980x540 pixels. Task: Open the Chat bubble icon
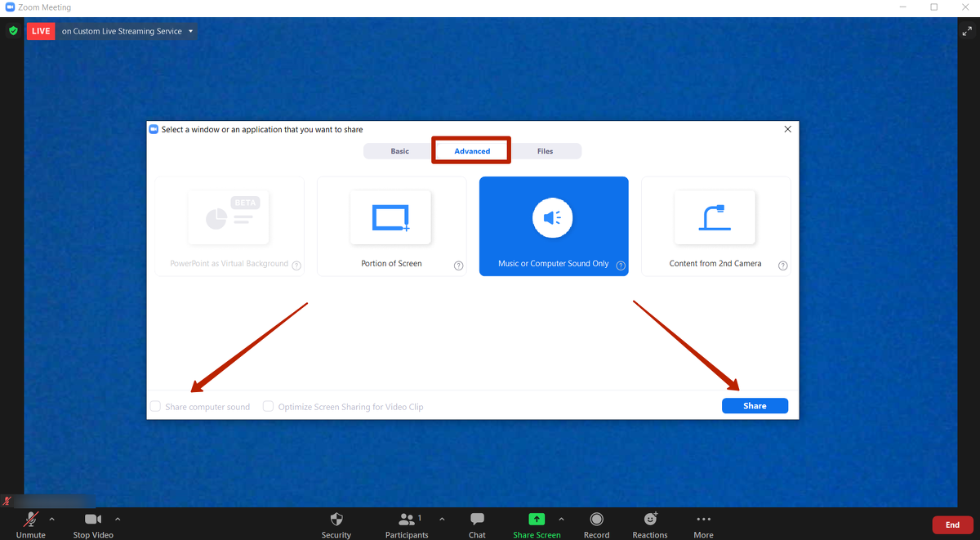477,520
